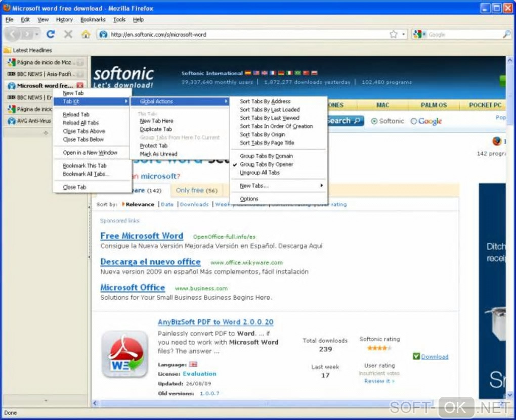
Task: Open the PALM OS platform tab
Action: tap(434, 105)
